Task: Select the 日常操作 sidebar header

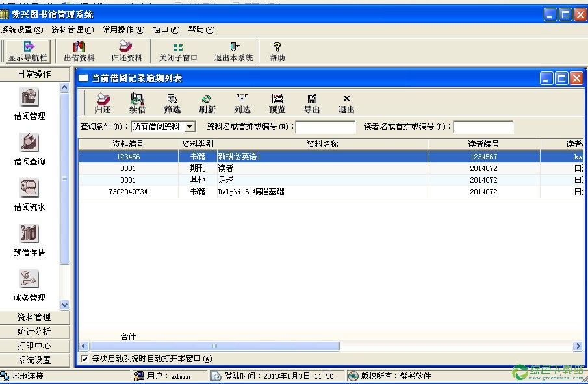Action: (x=34, y=74)
